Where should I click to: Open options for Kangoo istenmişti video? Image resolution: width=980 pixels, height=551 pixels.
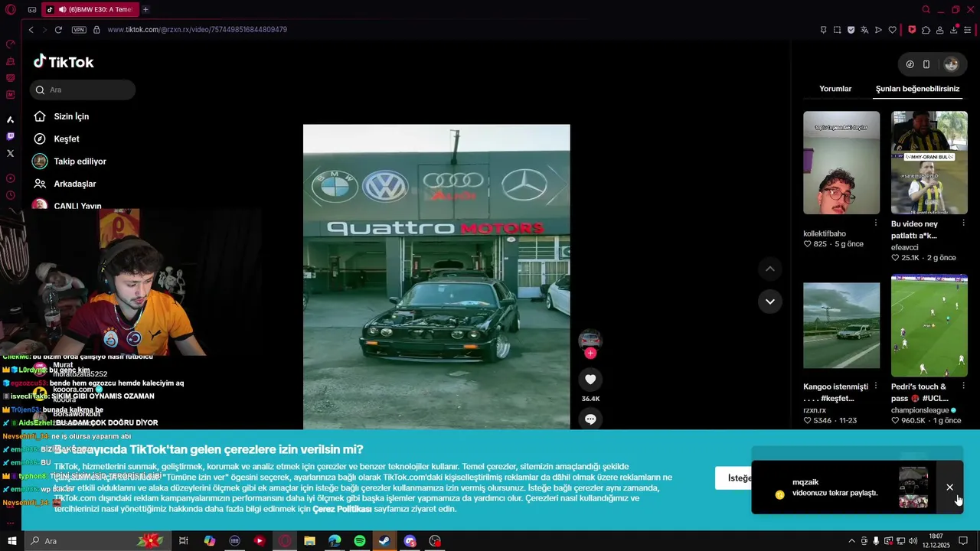coord(876,386)
